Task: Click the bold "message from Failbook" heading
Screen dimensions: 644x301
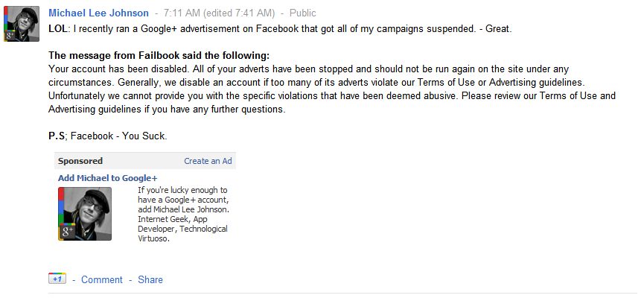Action: [x=159, y=56]
